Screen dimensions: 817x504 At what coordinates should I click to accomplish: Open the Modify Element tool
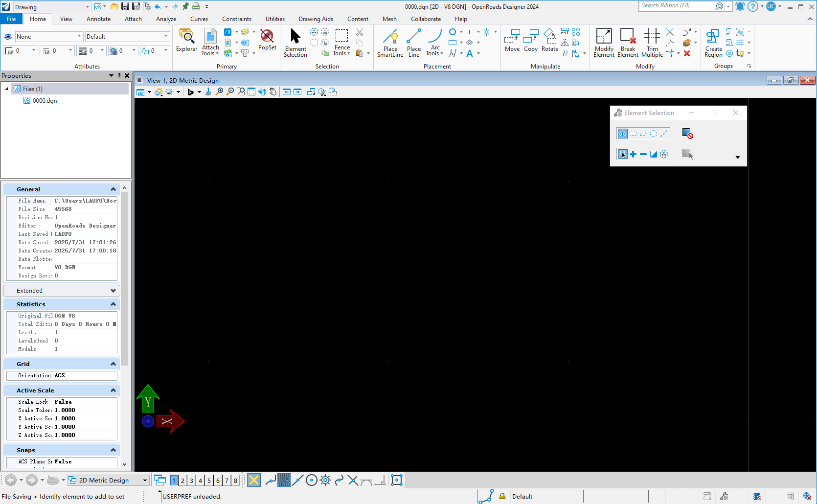click(x=604, y=43)
